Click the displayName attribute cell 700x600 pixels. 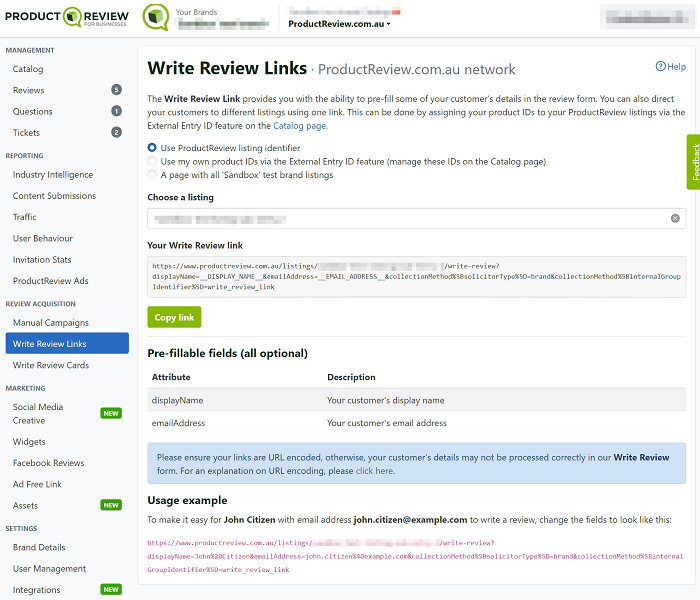tap(178, 400)
